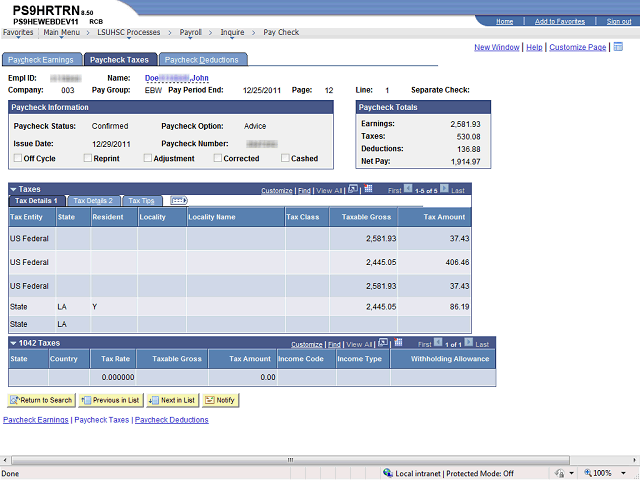
Task: Click the Return to Search button
Action: click(x=41, y=400)
